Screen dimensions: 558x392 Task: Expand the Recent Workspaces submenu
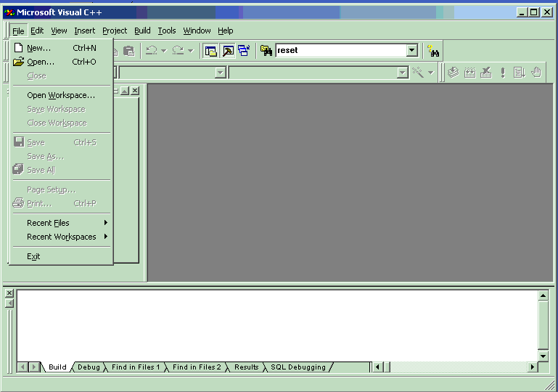pos(62,237)
